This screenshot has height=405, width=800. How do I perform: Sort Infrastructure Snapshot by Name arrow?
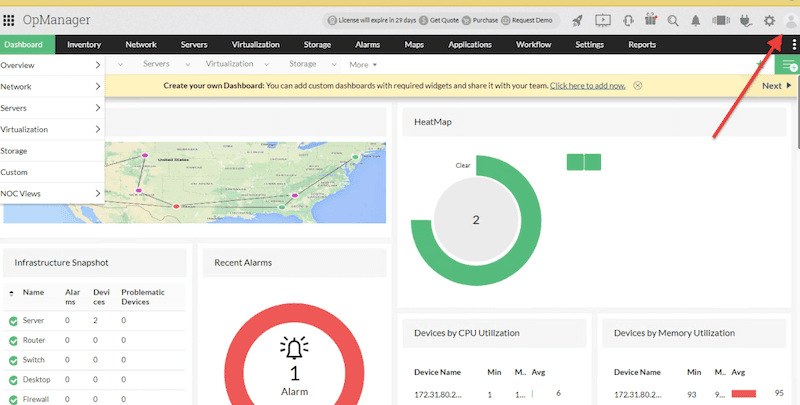pos(11,293)
